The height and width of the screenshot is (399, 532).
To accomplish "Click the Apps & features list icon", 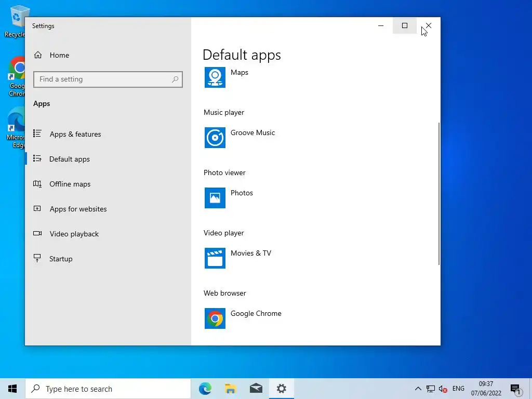I will (37, 134).
